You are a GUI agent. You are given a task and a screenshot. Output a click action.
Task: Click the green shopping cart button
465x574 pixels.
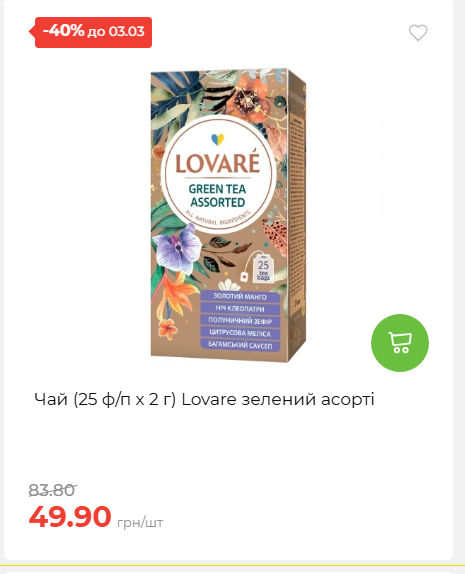(x=400, y=343)
